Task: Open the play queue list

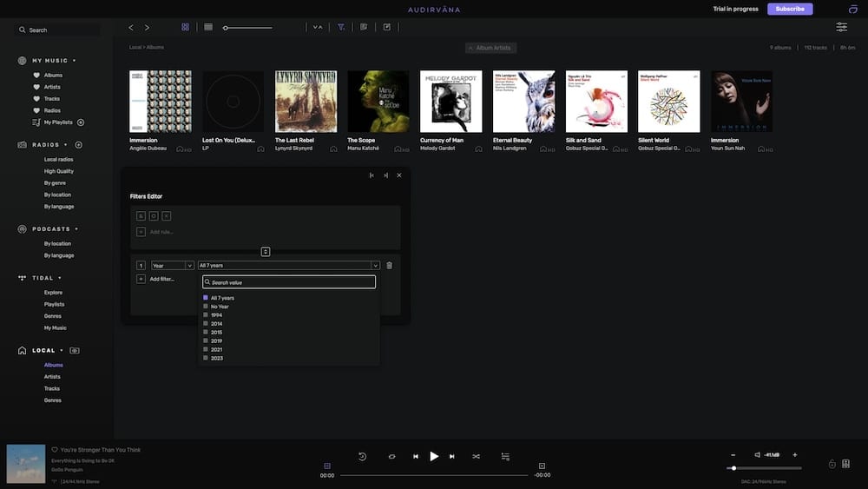Action: [505, 456]
